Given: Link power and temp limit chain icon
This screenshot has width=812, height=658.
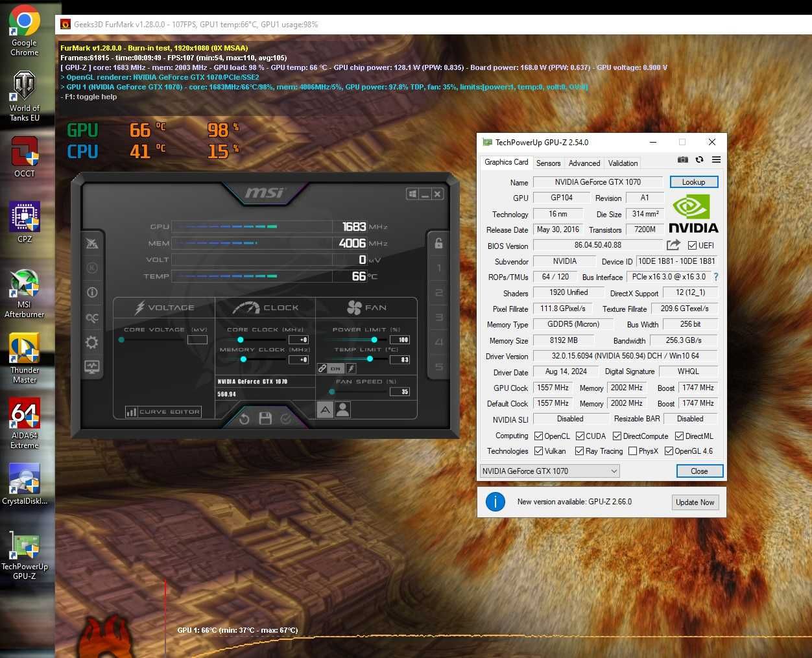Looking at the screenshot, I should click(x=322, y=368).
